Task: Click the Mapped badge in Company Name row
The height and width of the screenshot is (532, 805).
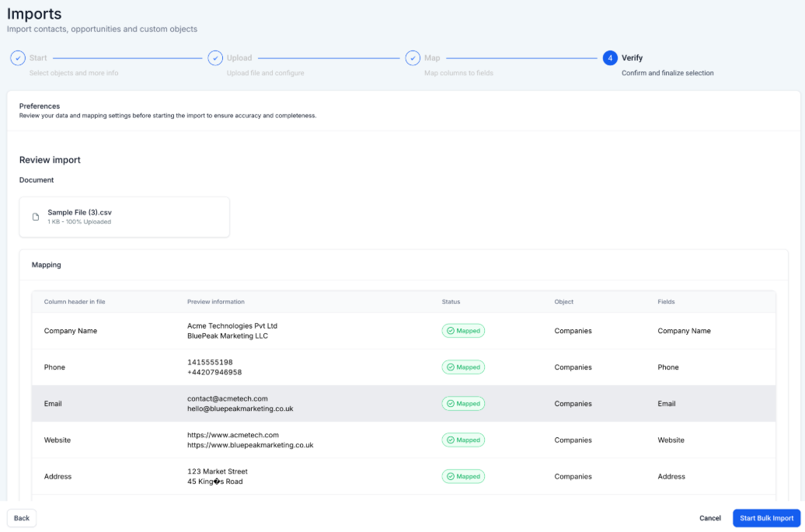Action: 463,331
